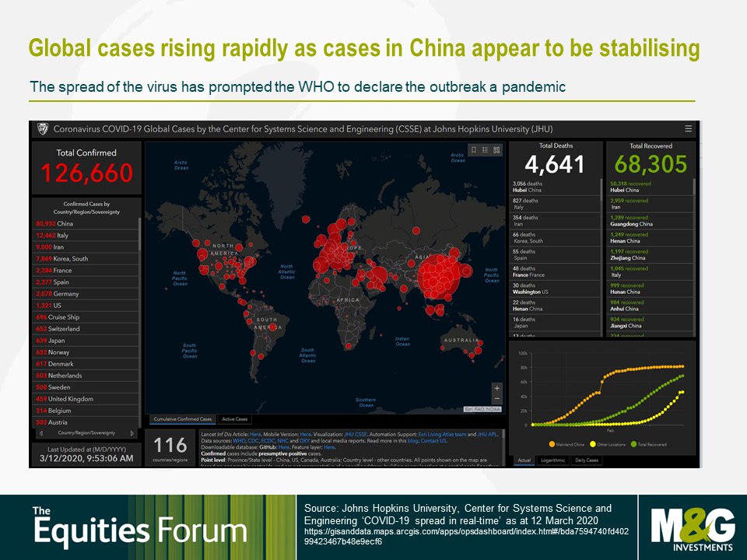Image resolution: width=747 pixels, height=560 pixels.
Task: Open the gisanddata.maps.arcgis.com source URL
Action: 466,536
